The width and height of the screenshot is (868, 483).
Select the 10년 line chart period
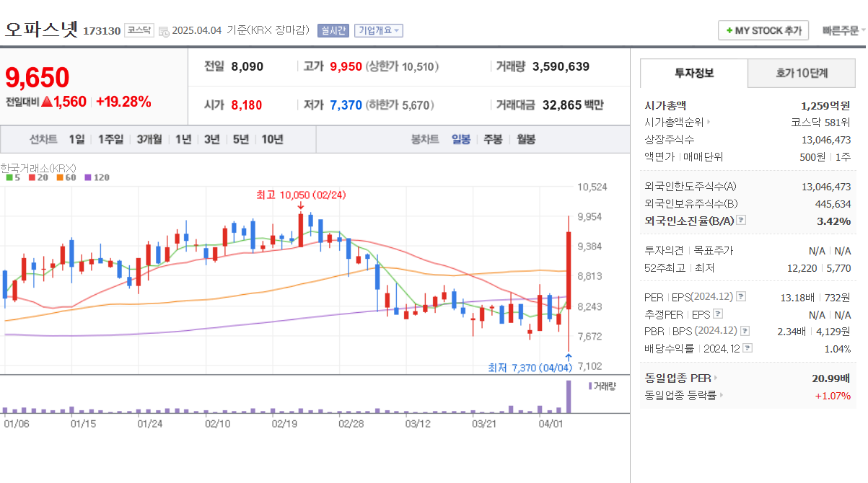click(273, 139)
